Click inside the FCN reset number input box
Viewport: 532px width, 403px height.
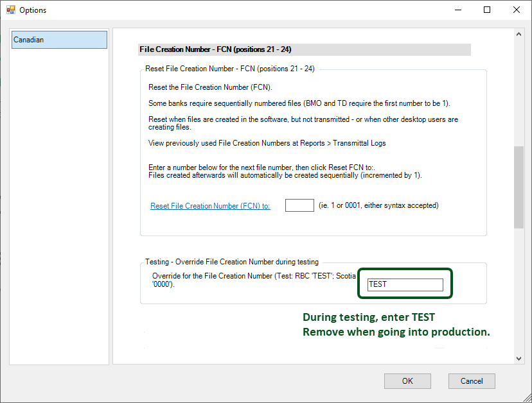299,205
